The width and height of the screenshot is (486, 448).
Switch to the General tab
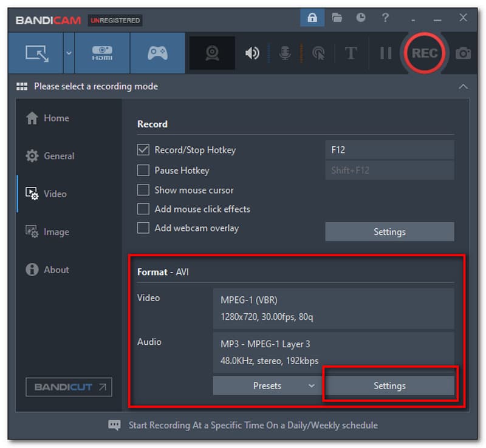click(58, 156)
